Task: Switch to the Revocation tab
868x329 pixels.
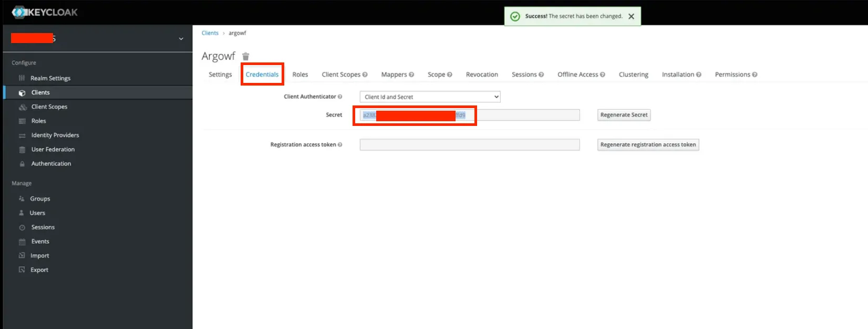Action: pyautogui.click(x=482, y=75)
